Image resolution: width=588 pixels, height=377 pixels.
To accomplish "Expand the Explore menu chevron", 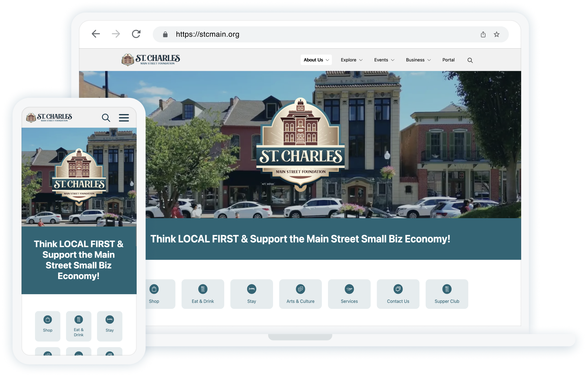I will [361, 60].
